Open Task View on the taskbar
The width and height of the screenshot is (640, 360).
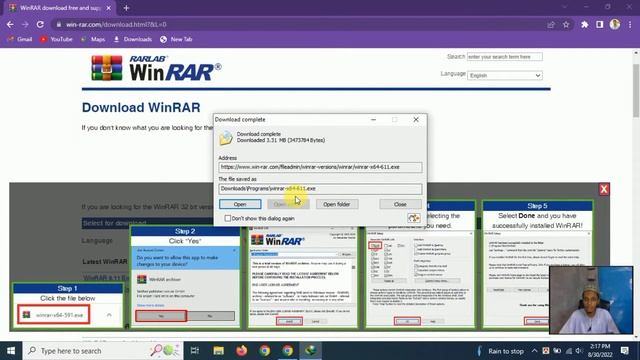pos(195,351)
